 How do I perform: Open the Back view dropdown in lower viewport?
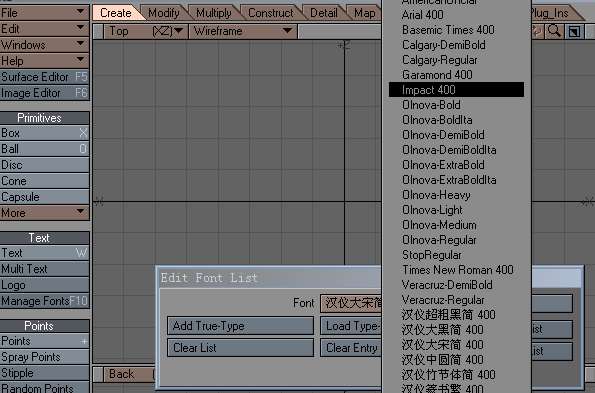[x=129, y=374]
